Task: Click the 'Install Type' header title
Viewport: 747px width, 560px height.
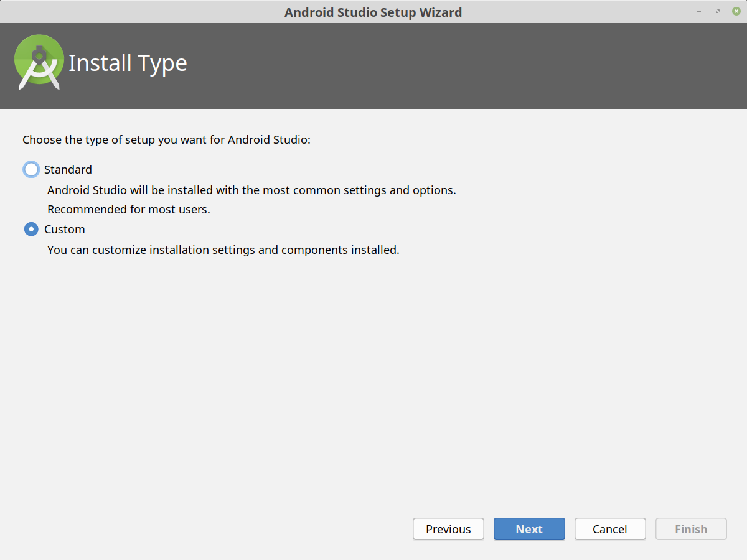Action: pos(128,63)
